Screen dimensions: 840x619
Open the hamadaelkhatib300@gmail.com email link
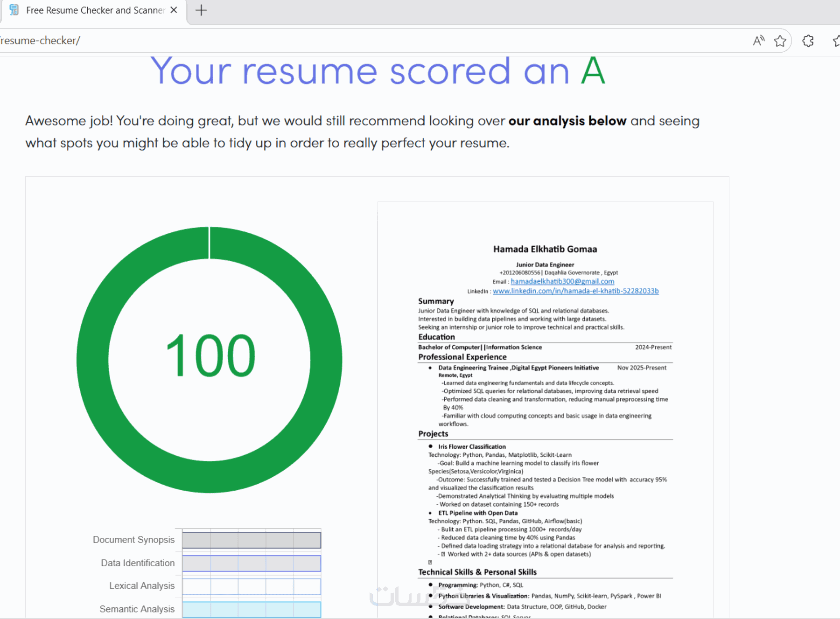coord(562,281)
